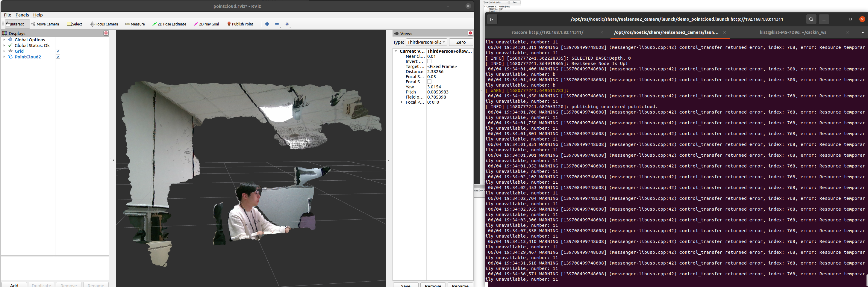
Task: Select the Yaw value 3.0154
Action: click(x=434, y=87)
